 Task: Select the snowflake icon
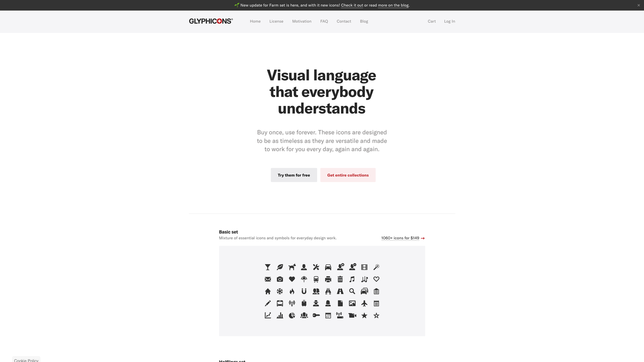[x=280, y=291]
